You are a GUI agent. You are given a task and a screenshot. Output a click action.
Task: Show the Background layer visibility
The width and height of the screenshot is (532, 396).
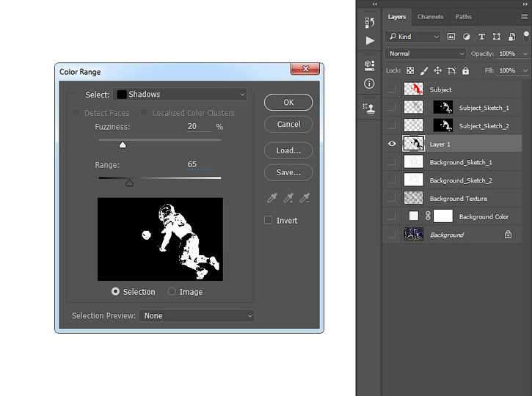pyautogui.click(x=392, y=234)
